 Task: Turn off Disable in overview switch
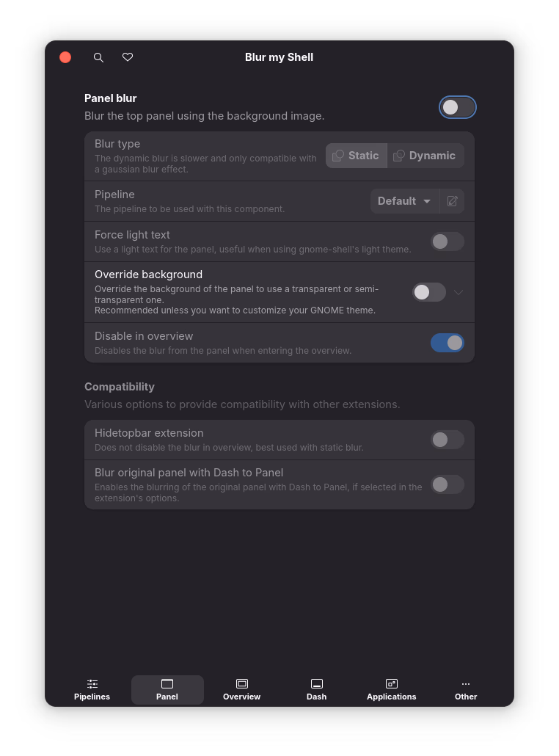[x=447, y=343]
